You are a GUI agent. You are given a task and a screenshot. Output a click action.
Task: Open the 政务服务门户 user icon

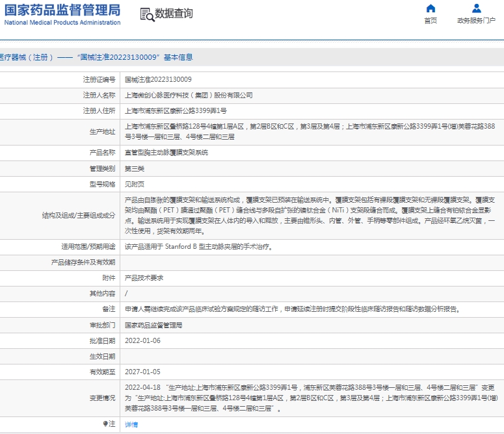coord(476,8)
